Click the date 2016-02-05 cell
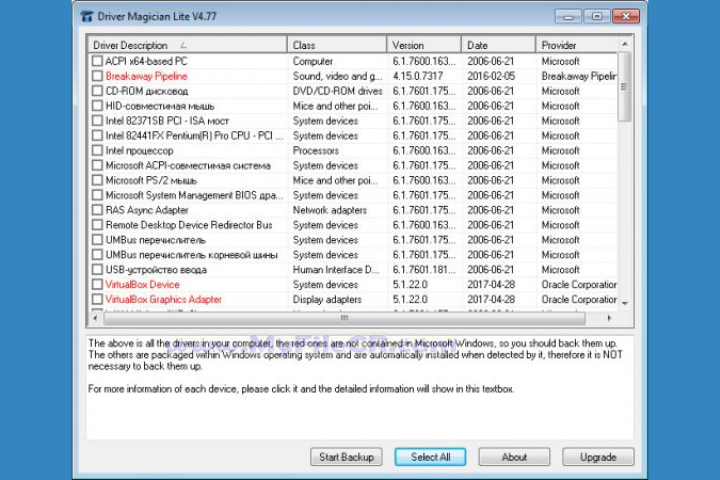 (491, 76)
